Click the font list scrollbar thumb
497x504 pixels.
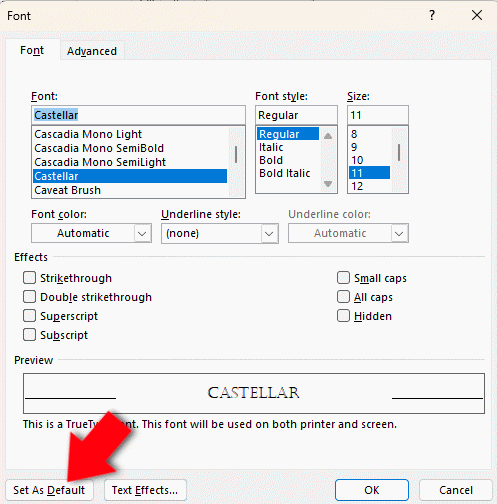[236, 154]
